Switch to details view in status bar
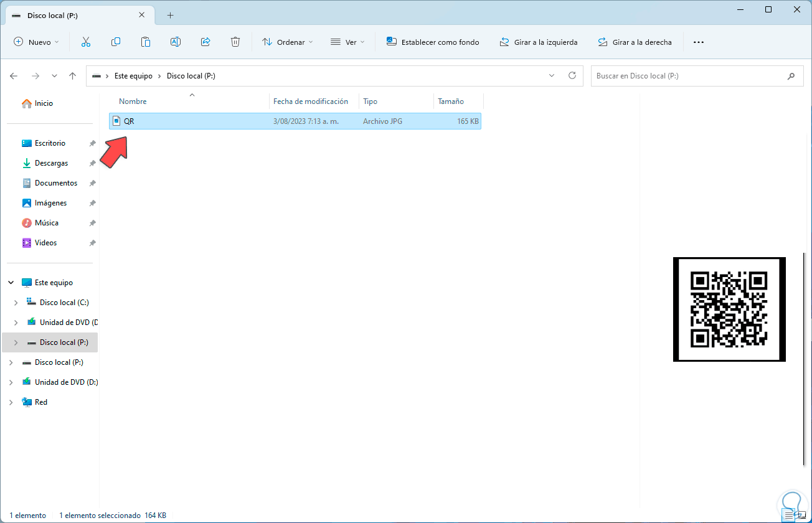The height and width of the screenshot is (523, 812). (789, 516)
